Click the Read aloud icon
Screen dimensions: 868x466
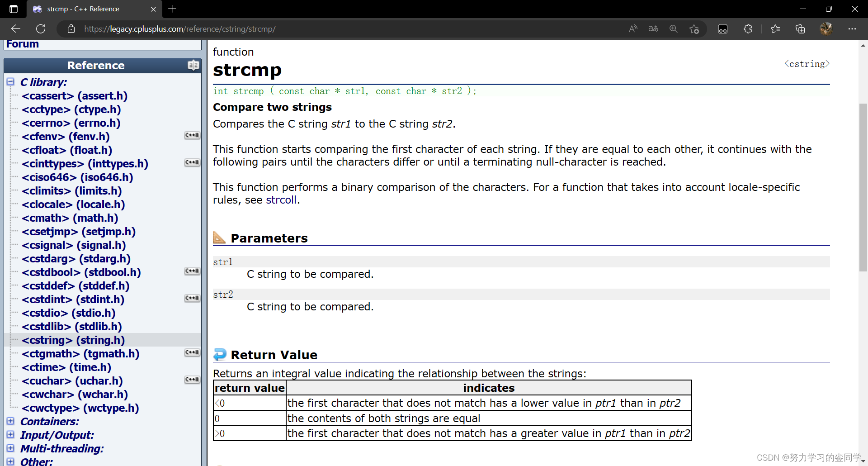[633, 29]
